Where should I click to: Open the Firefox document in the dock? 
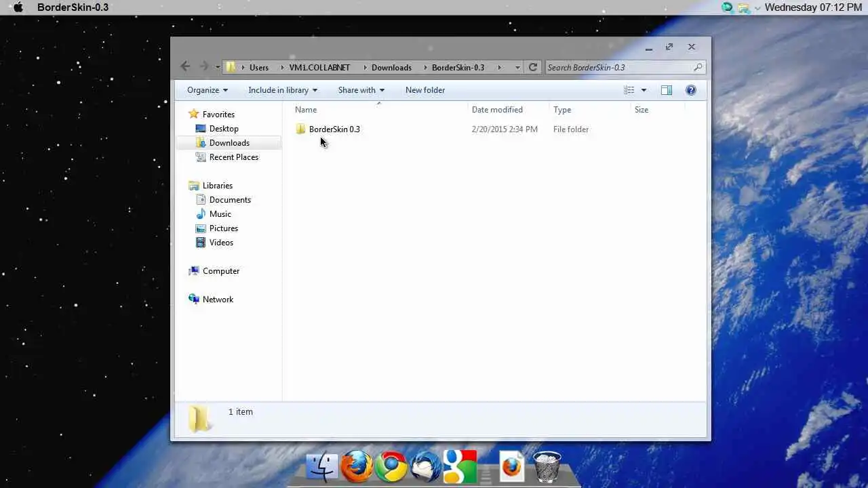[512, 466]
